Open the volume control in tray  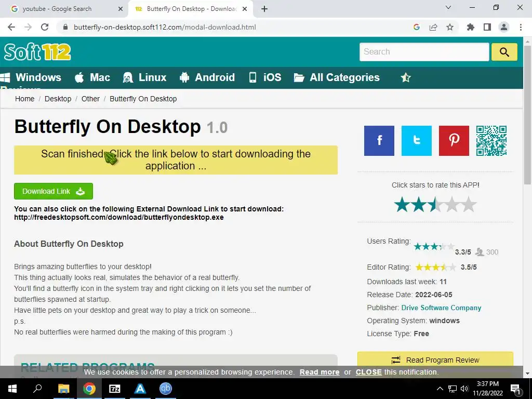464,389
